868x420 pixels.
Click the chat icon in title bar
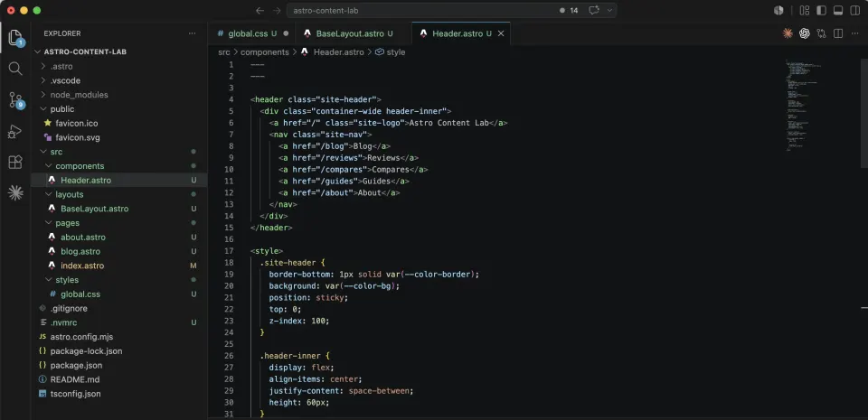coord(594,11)
